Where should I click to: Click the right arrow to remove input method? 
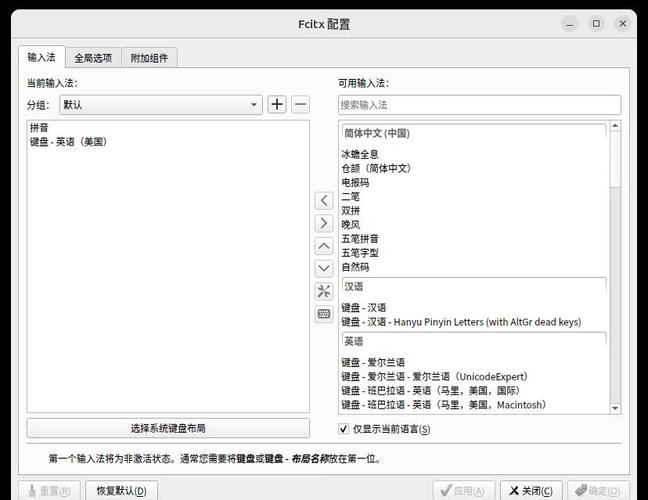(x=324, y=223)
